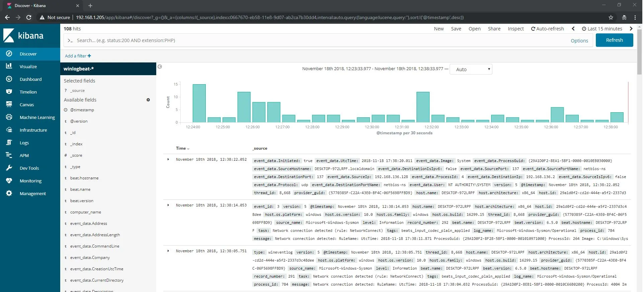Expand the 12:38:22.052 log row
This screenshot has height=292, width=644.
pos(168,159)
